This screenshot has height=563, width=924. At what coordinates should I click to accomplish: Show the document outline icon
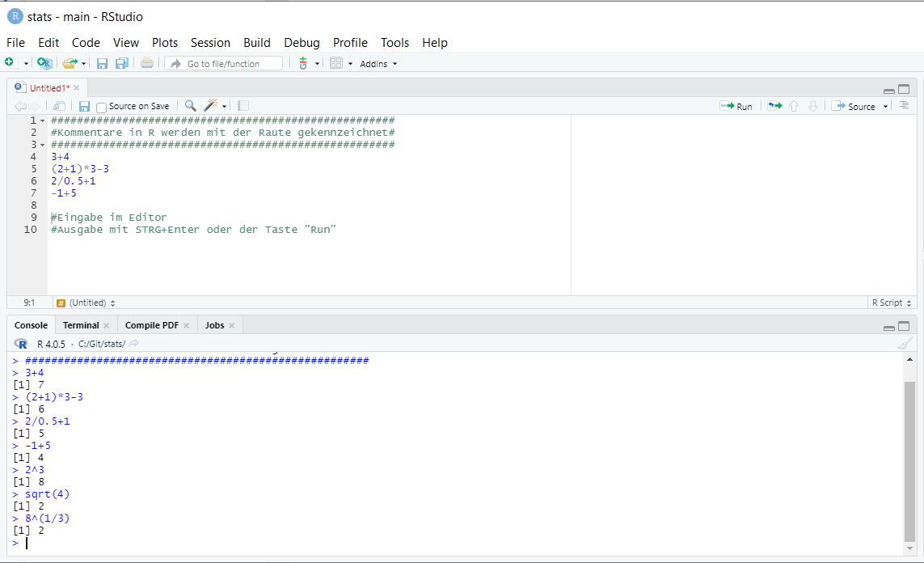(x=904, y=106)
